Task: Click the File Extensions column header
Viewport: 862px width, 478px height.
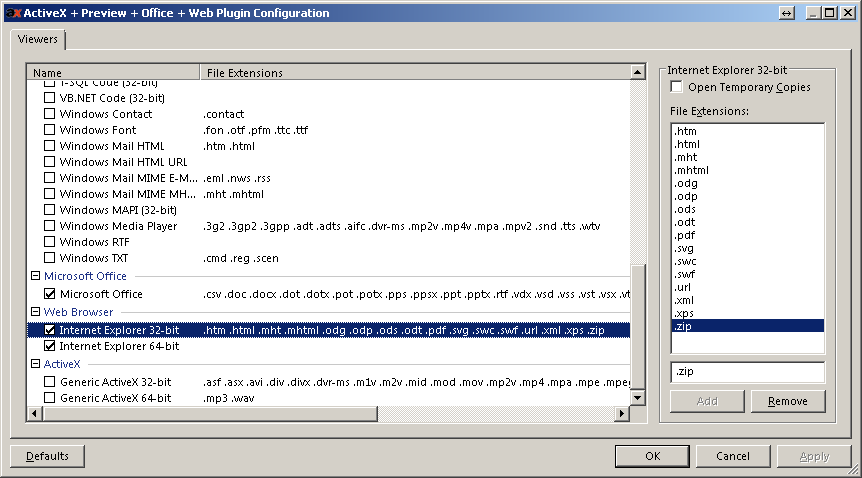Action: (x=415, y=73)
